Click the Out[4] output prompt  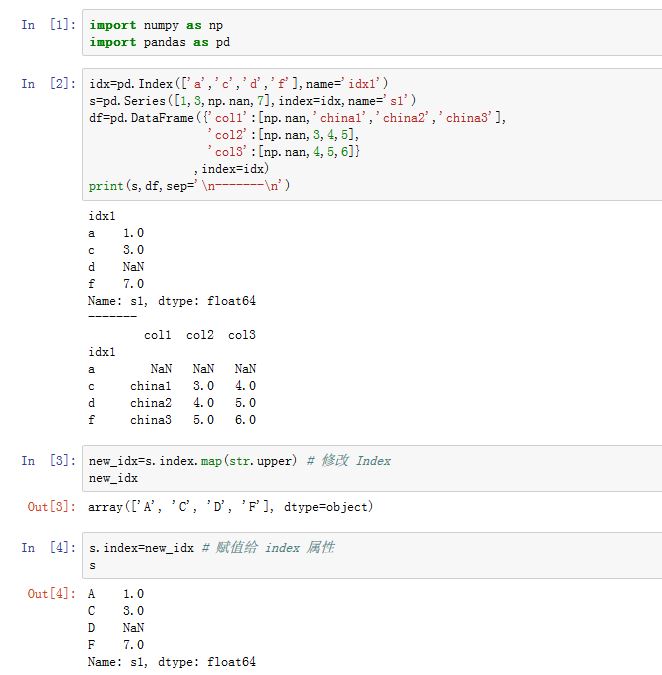(50, 594)
